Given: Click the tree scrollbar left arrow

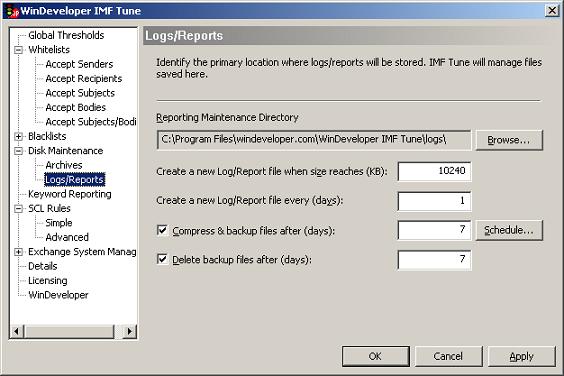Looking at the screenshot, I should [17, 331].
